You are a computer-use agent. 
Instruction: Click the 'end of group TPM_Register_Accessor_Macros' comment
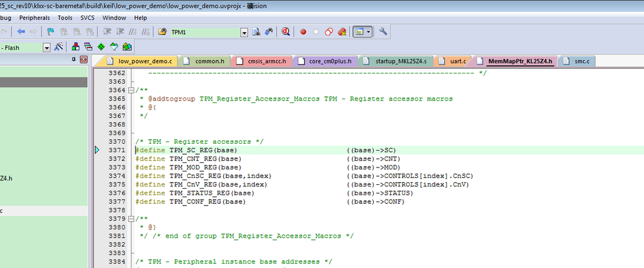pyautogui.click(x=253, y=236)
